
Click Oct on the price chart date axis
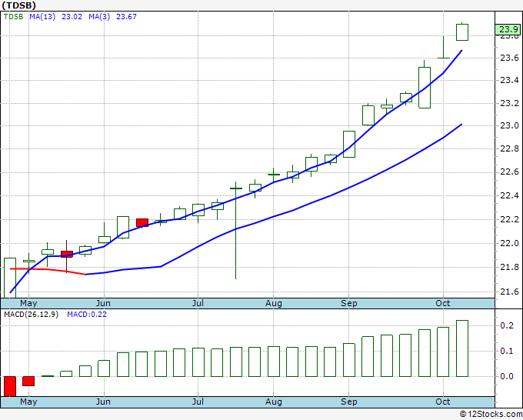tap(442, 303)
